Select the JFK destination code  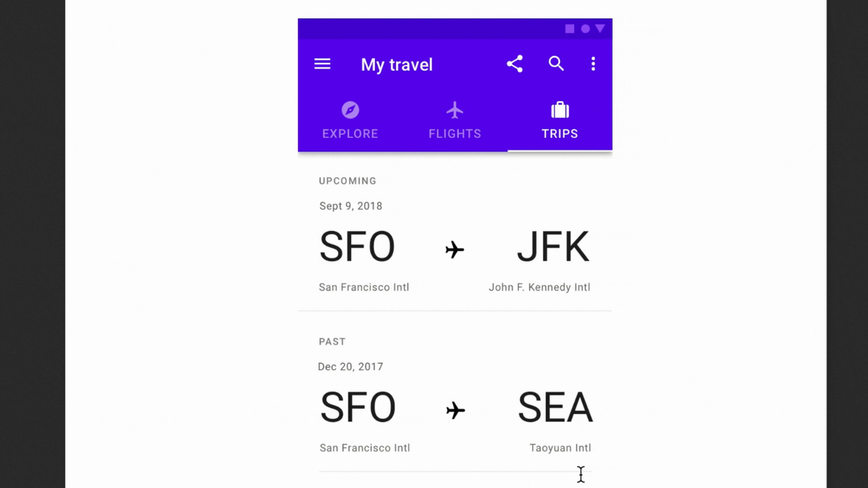(x=553, y=247)
